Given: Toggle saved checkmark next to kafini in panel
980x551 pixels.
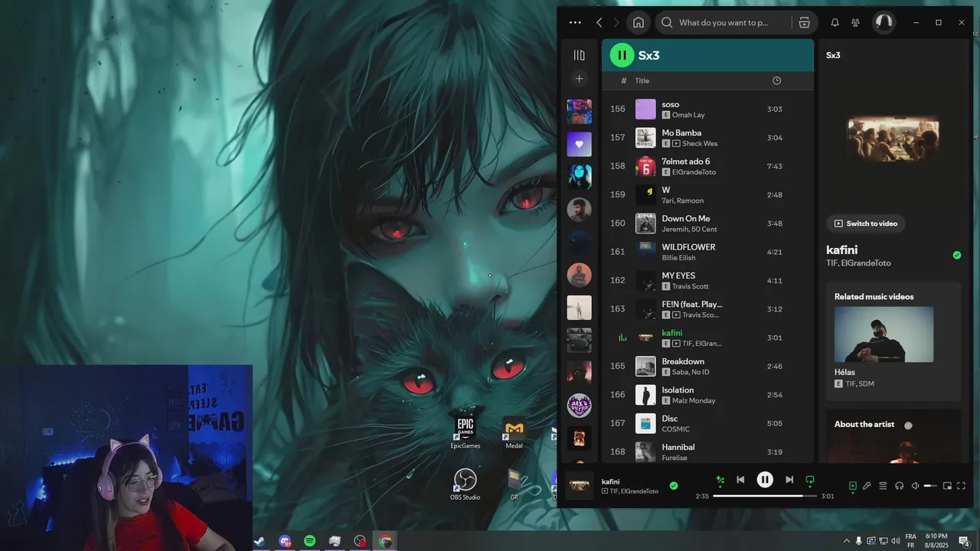Looking at the screenshot, I should click(956, 255).
